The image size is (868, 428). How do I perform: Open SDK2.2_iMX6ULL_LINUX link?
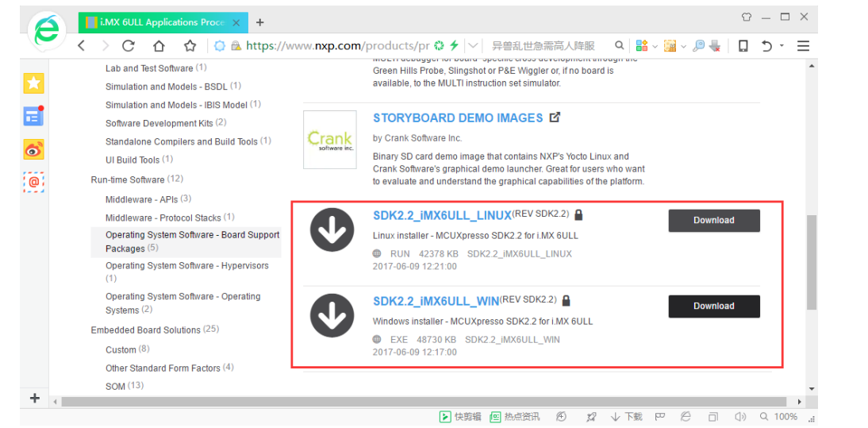442,216
